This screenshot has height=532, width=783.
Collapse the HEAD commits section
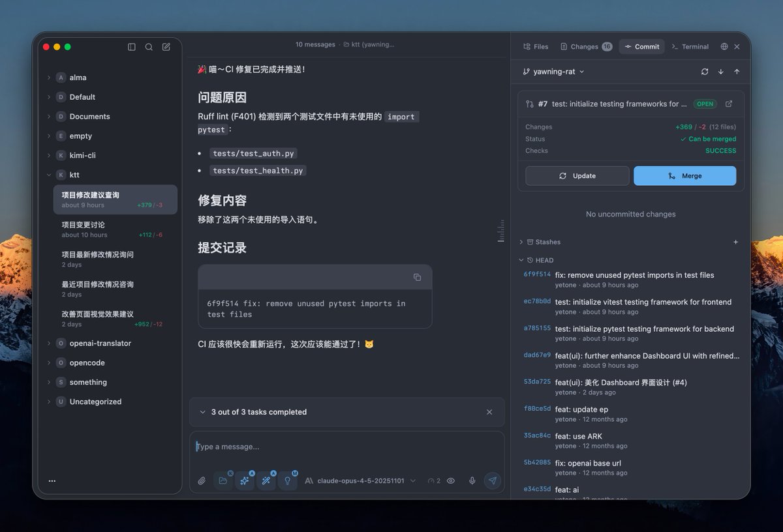(x=536, y=260)
